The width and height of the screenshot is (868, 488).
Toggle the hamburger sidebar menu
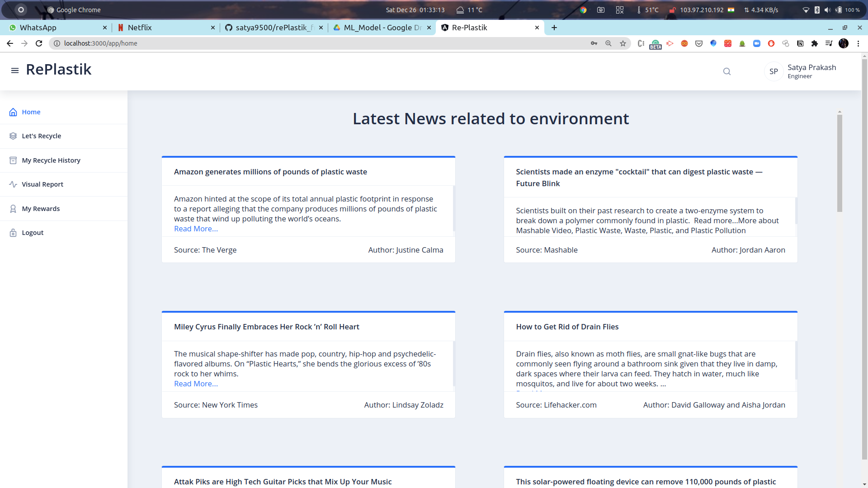pyautogui.click(x=15, y=70)
